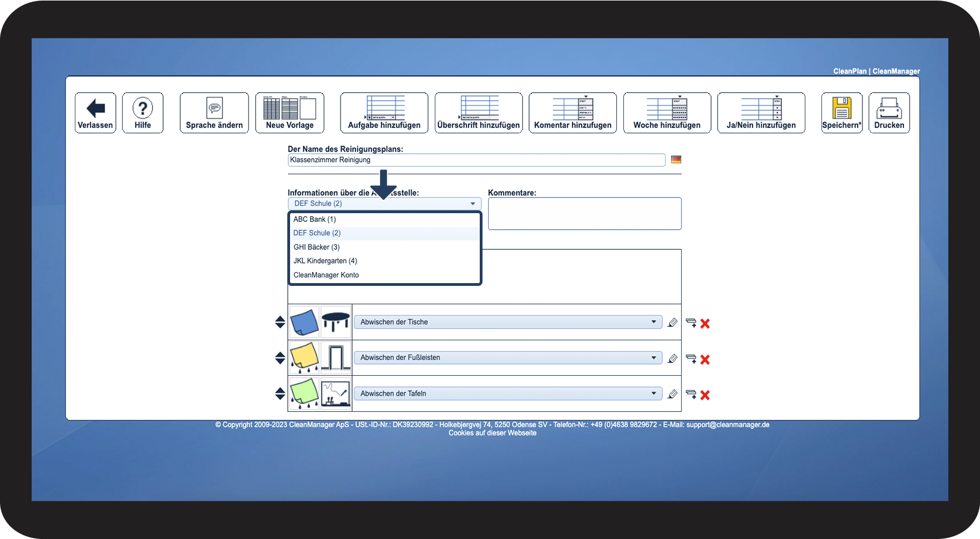Click Überschrift hinzufügen in the toolbar
Viewport: 980px width, 539px height.
[478, 112]
